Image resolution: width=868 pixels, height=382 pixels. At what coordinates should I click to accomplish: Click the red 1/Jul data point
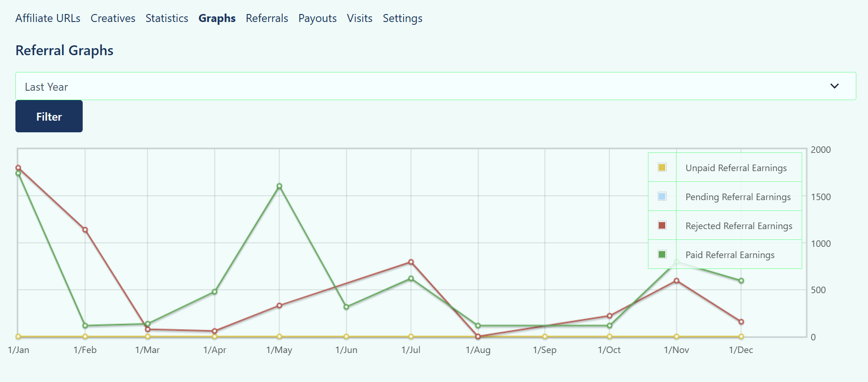411,262
